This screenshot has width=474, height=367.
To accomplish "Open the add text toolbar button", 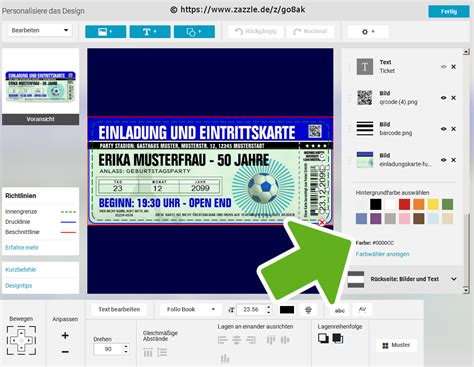I will (x=150, y=32).
